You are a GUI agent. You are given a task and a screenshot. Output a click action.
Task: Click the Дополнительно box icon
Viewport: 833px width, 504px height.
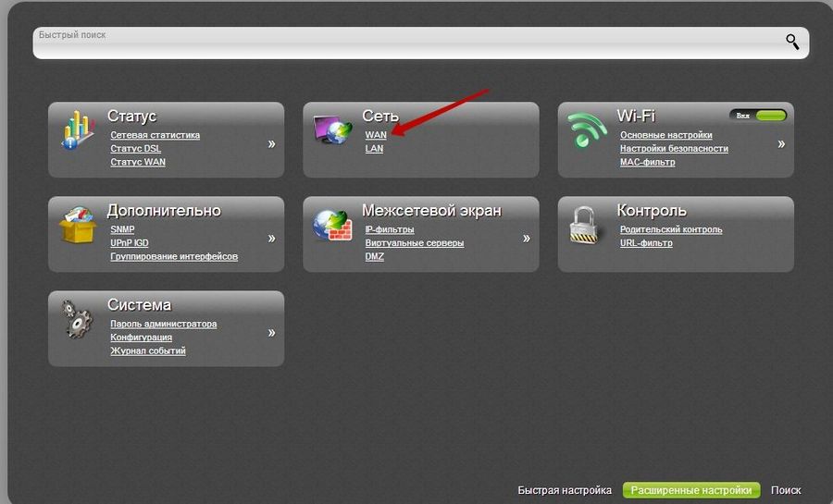coord(79,224)
